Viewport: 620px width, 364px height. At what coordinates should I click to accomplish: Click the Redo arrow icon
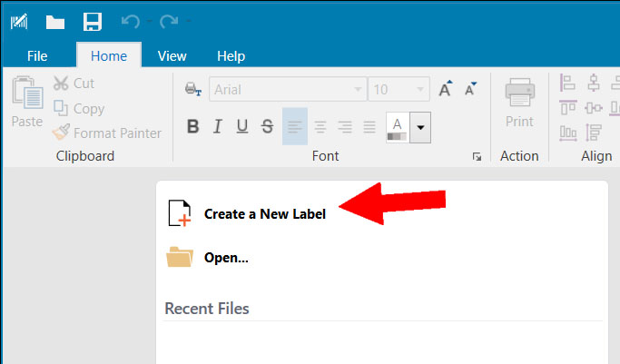click(169, 22)
